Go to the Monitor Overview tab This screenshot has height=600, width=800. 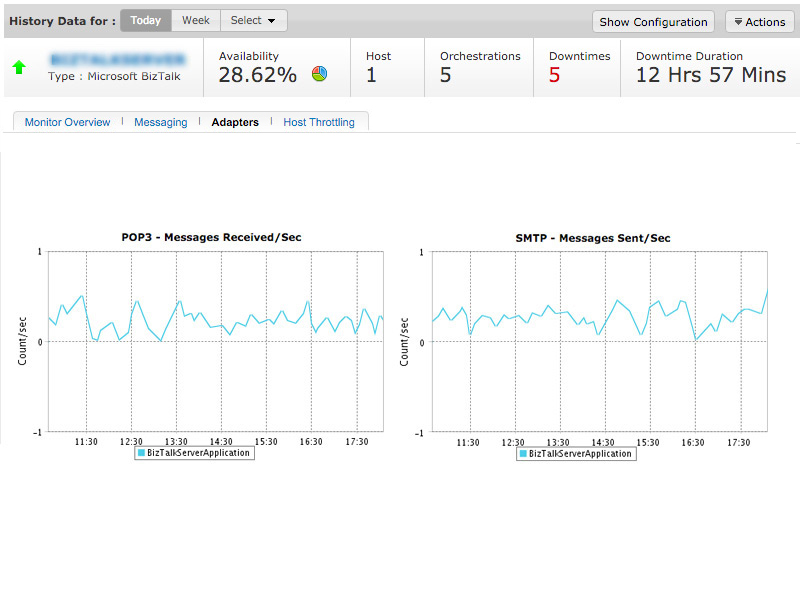[x=67, y=122]
